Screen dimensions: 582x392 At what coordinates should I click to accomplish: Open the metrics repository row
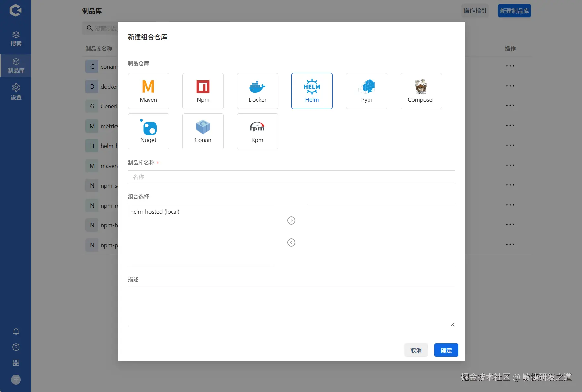click(x=101, y=126)
